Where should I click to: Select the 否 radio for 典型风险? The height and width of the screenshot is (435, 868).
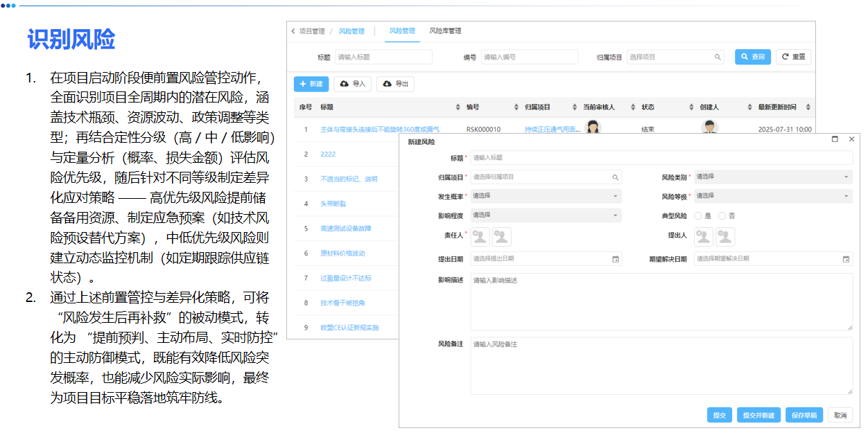(721, 215)
